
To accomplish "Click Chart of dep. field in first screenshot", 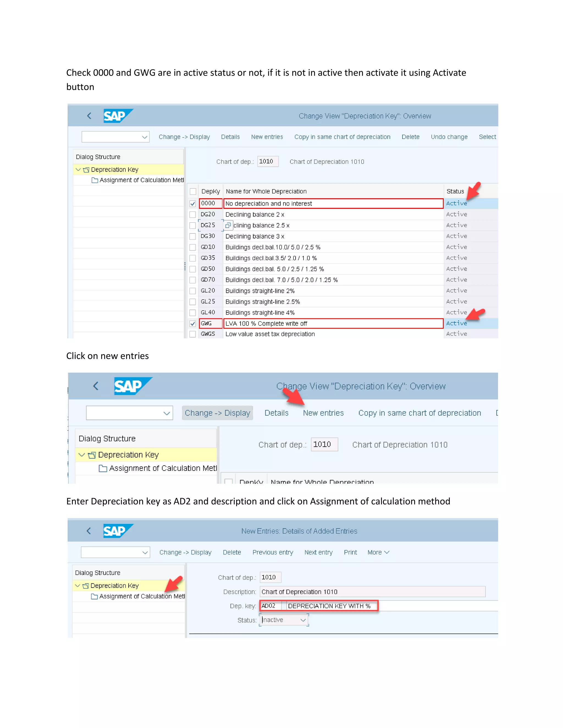I will [x=268, y=162].
